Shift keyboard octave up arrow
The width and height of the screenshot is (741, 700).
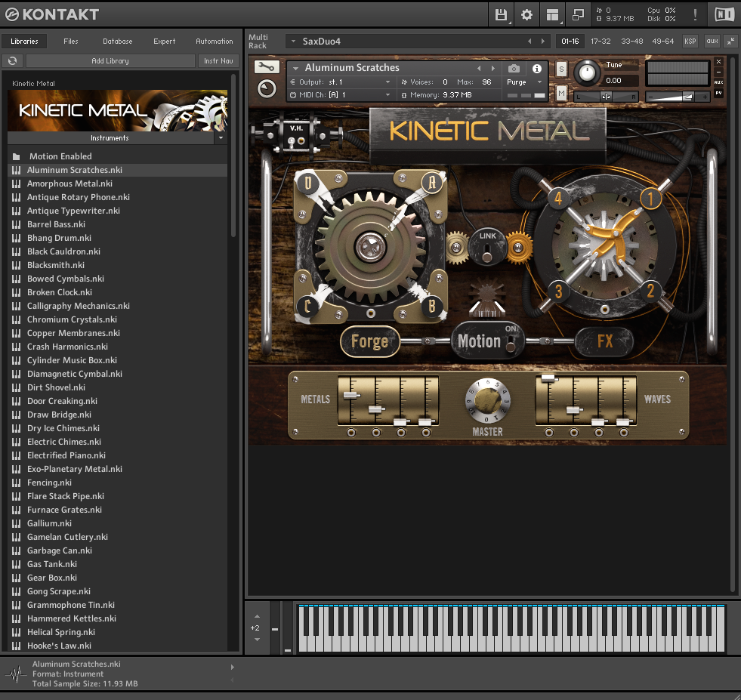tap(257, 616)
